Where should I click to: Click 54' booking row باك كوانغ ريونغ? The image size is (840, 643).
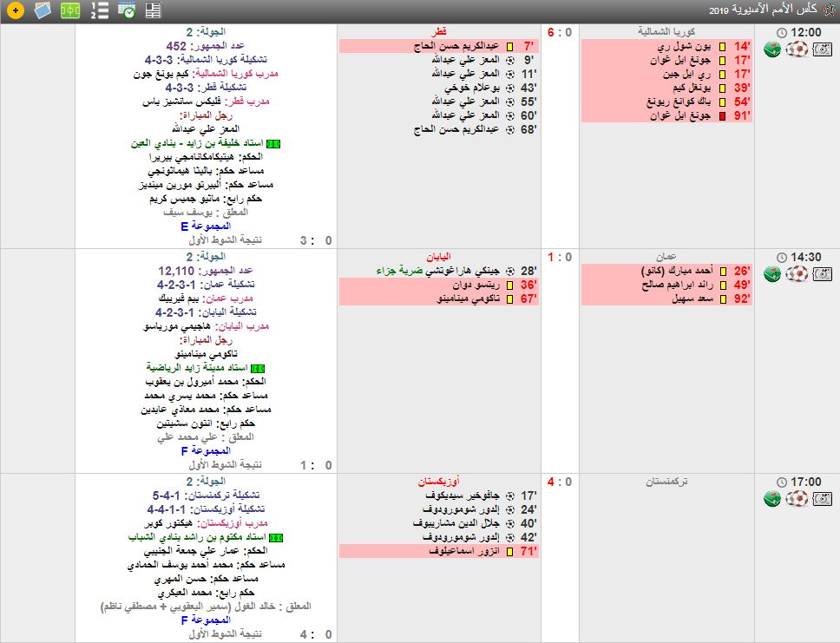666,102
